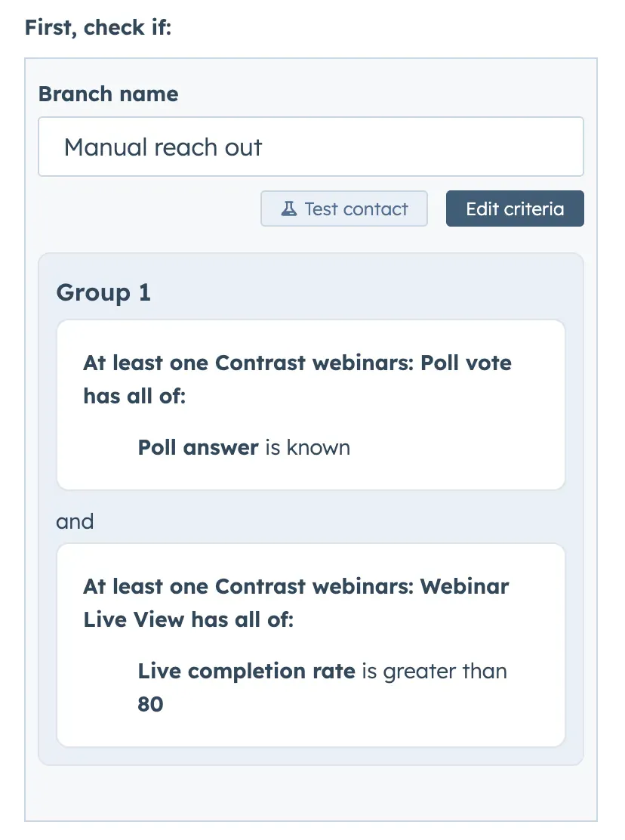Click the Group 1 heading
This screenshot has width=625, height=840.
coord(103,292)
